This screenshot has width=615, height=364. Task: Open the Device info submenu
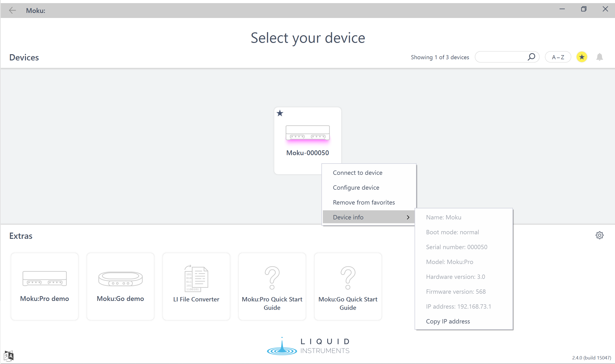pyautogui.click(x=369, y=217)
